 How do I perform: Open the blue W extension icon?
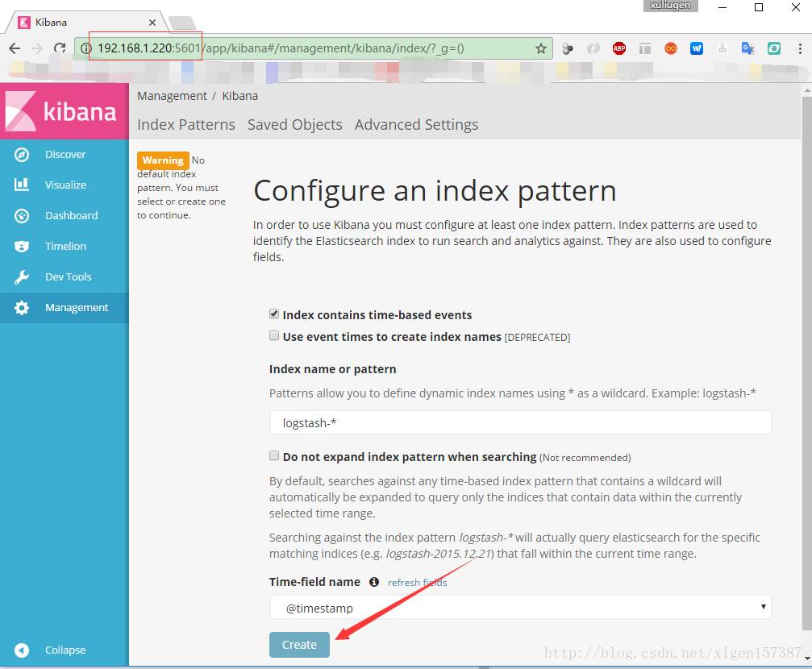tap(697, 48)
